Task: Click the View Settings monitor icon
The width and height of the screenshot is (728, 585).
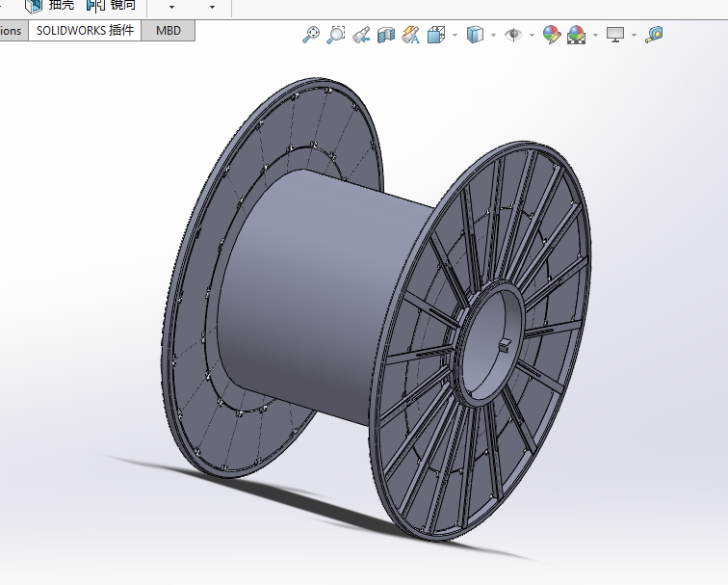Action: click(x=615, y=36)
